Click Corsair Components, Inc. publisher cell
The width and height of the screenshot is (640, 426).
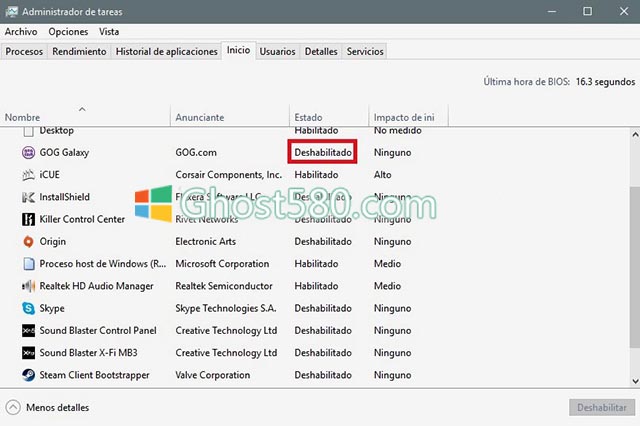[229, 175]
